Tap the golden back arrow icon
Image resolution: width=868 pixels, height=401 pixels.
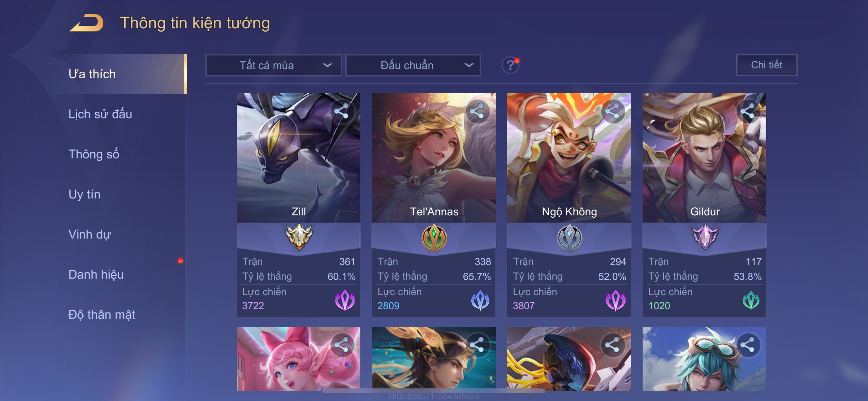[87, 23]
